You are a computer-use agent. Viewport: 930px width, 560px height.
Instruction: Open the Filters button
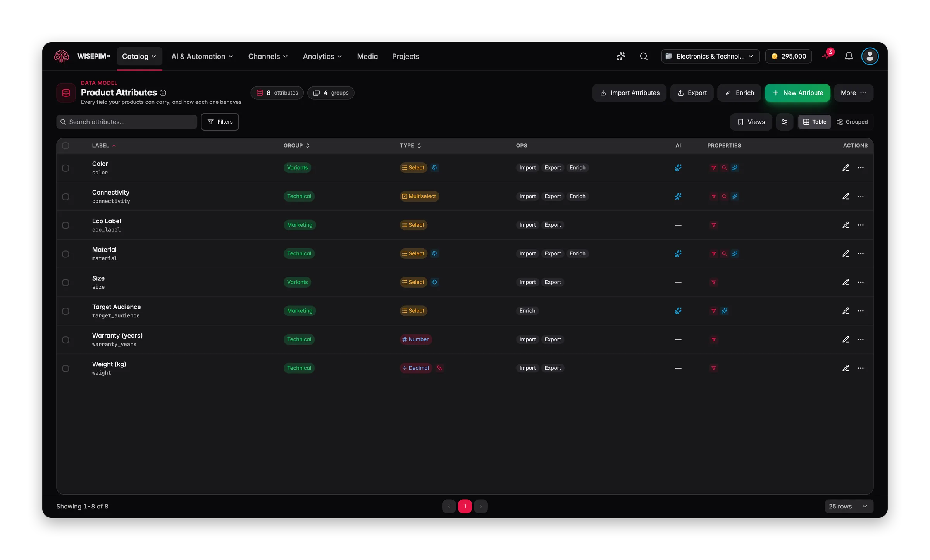coord(220,122)
